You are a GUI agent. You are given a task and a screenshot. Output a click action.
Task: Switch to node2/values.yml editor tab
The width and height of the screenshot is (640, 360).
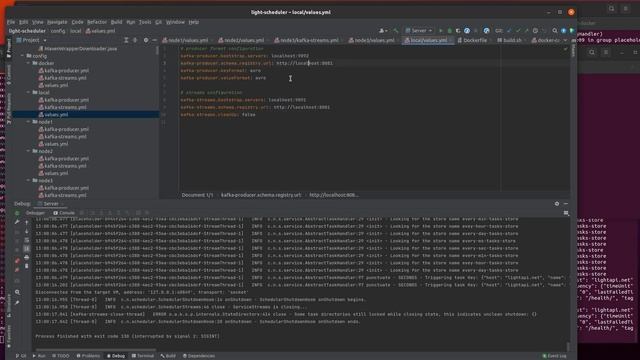click(243, 40)
